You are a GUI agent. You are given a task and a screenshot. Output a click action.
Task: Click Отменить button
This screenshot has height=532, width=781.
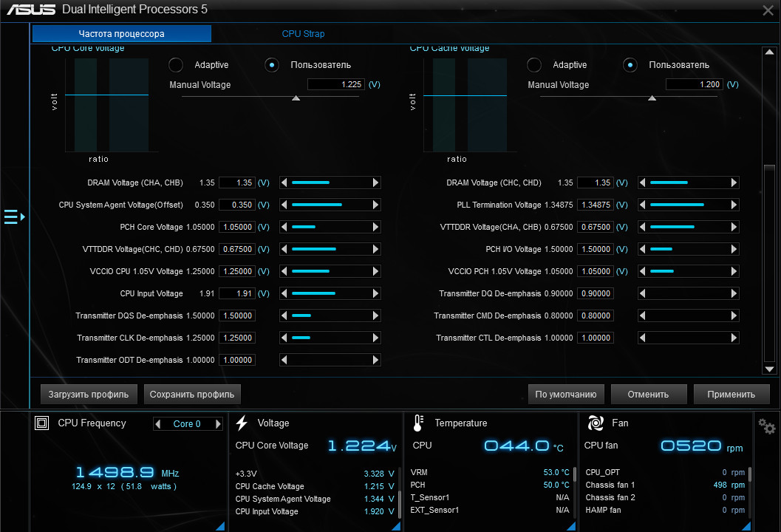point(648,394)
